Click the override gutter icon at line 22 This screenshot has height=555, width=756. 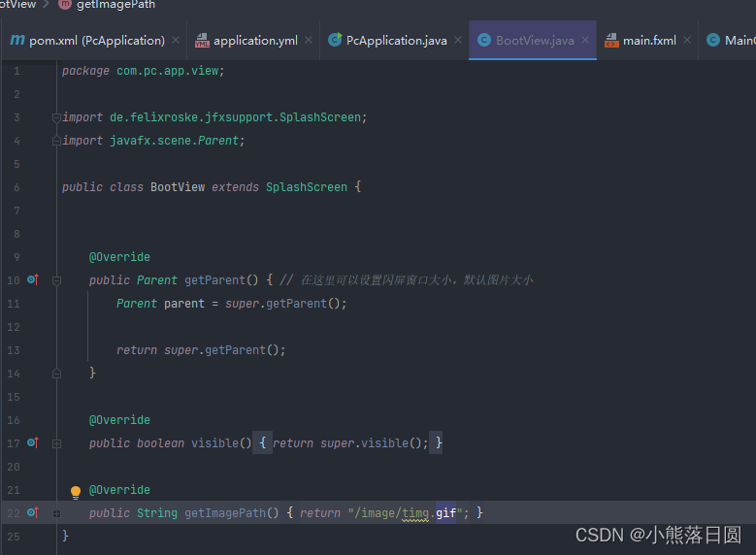pos(33,512)
